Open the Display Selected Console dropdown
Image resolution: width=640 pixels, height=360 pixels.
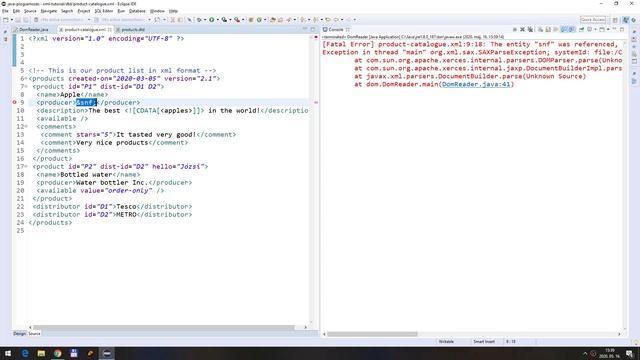(595, 29)
